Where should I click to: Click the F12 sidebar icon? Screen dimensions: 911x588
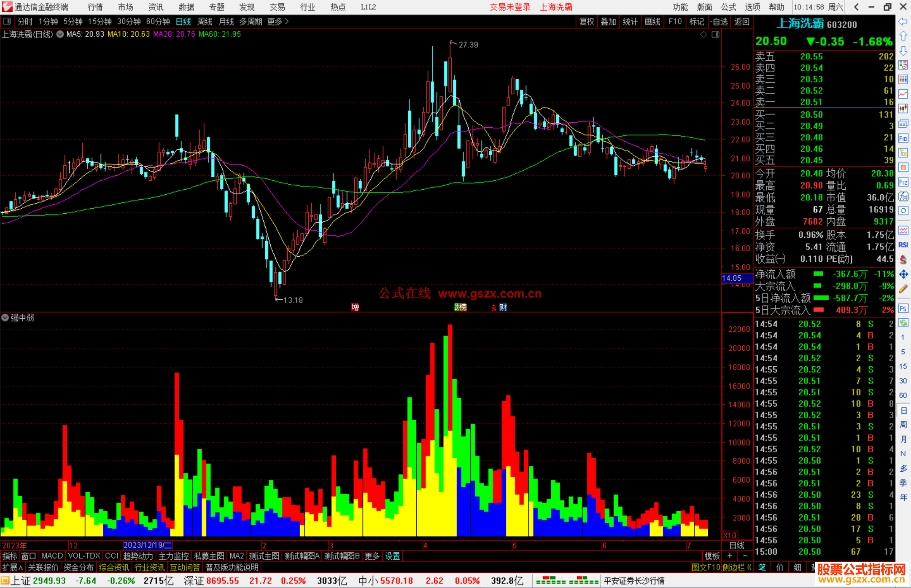point(903,182)
